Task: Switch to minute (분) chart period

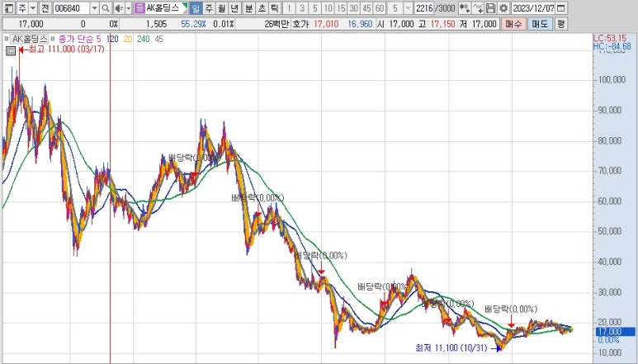Action: (x=248, y=7)
